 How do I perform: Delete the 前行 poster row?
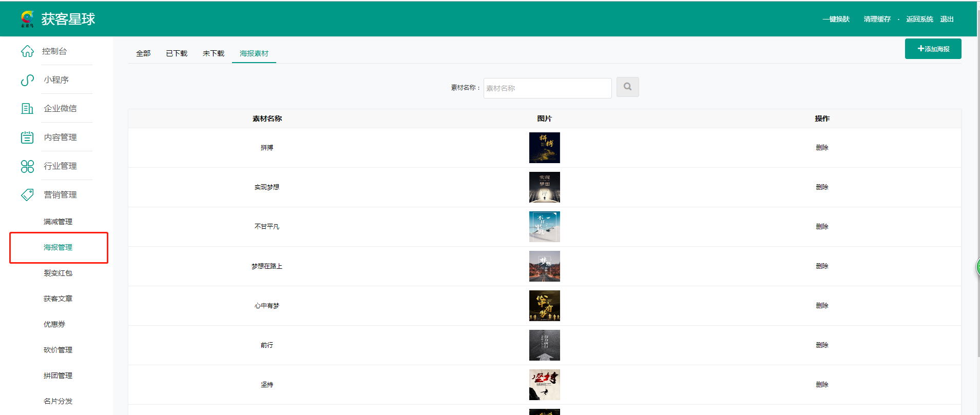pyautogui.click(x=822, y=345)
